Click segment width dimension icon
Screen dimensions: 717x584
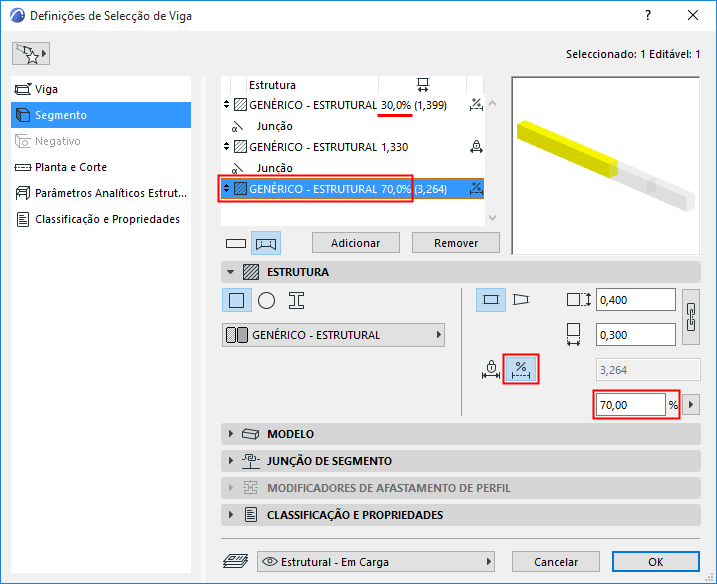point(573,335)
